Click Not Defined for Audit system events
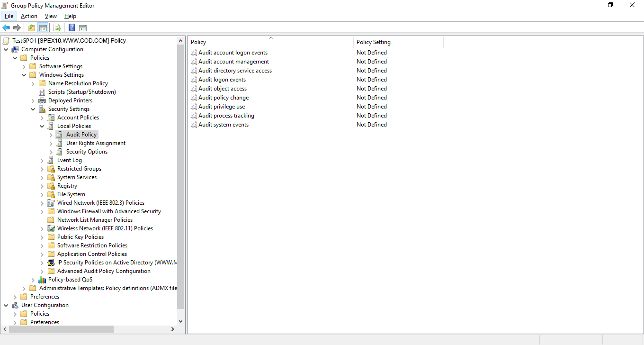Image resolution: width=644 pixels, height=345 pixels. tap(372, 125)
